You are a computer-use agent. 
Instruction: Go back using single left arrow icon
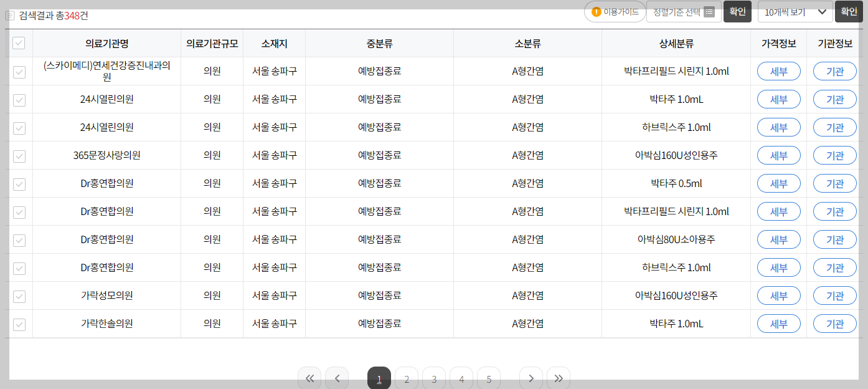[337, 377]
